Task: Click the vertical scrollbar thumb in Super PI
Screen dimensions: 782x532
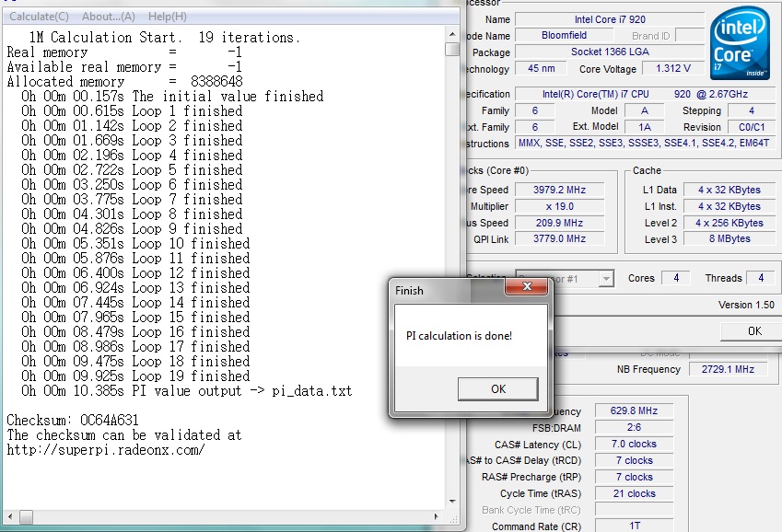Action: [452, 50]
